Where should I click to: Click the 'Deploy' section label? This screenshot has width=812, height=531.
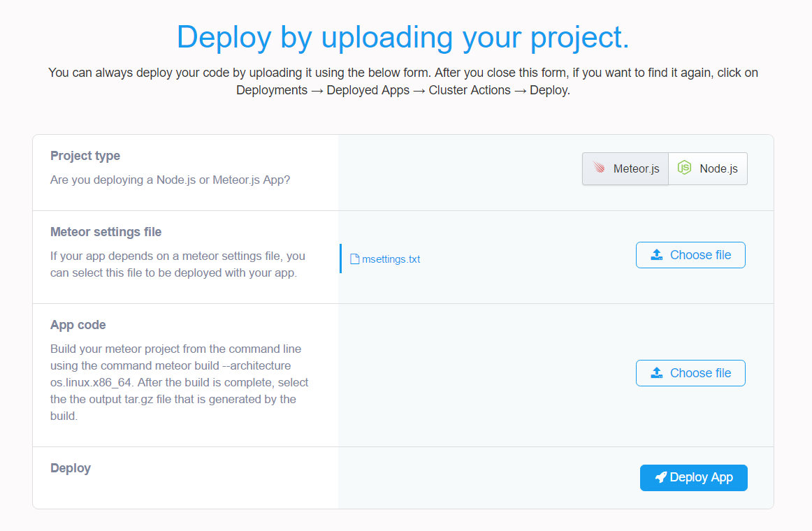(x=71, y=468)
